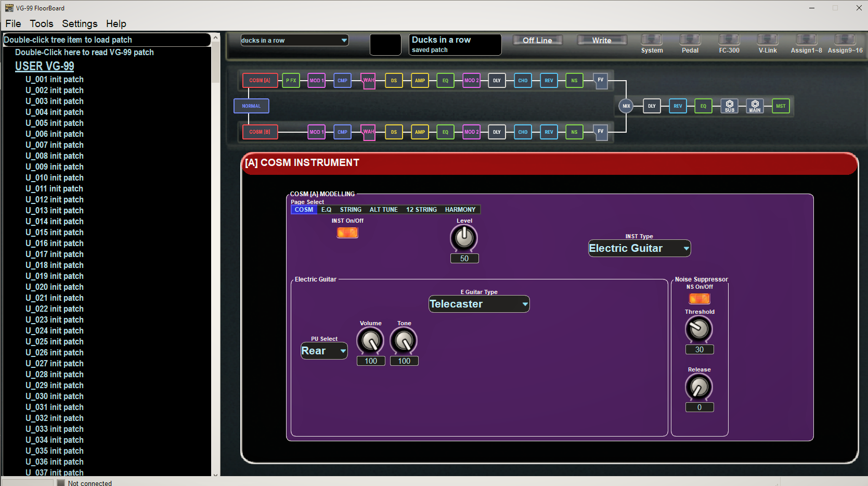The image size is (868, 486).
Task: Select the NORMAL pickup block
Action: (x=251, y=106)
